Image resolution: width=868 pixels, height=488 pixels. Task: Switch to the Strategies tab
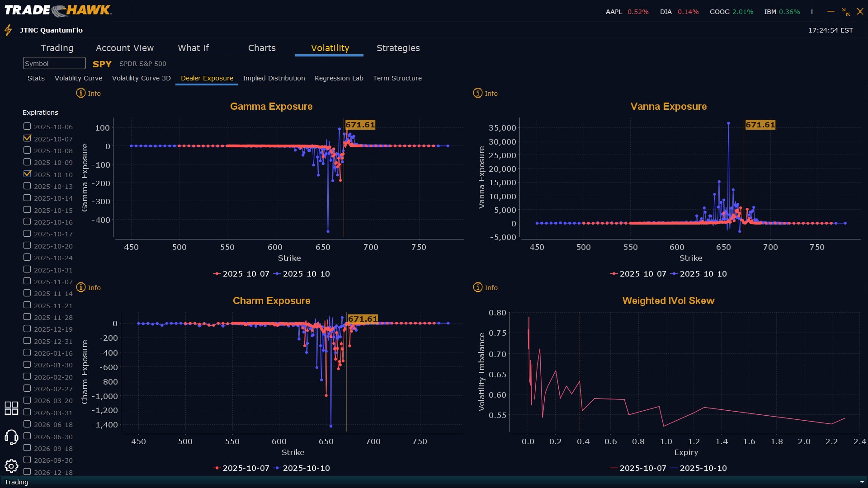(398, 48)
